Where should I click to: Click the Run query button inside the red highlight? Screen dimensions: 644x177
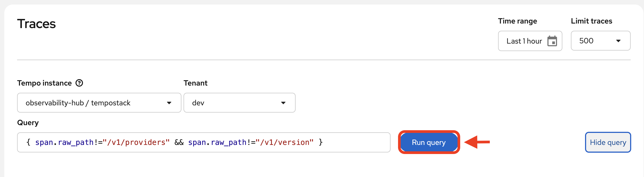click(x=428, y=142)
